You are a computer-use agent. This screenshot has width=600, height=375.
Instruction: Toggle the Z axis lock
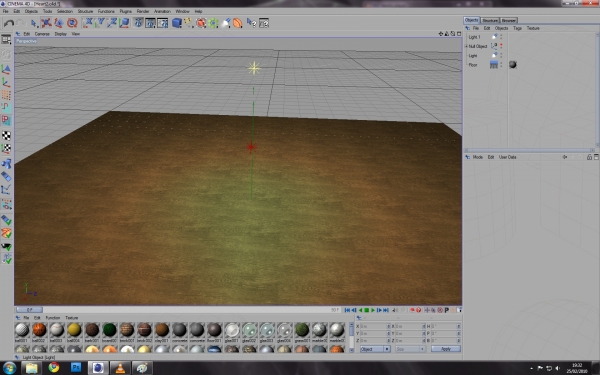112,23
